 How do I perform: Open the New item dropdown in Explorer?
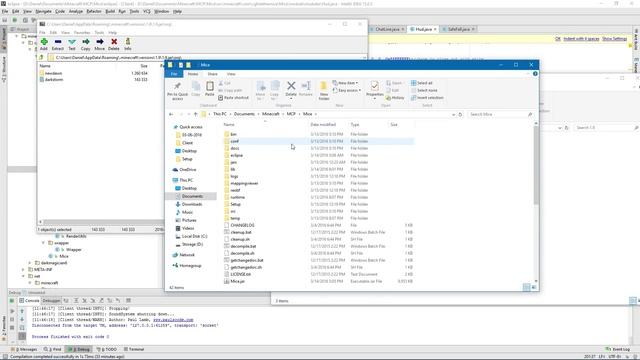[x=345, y=83]
